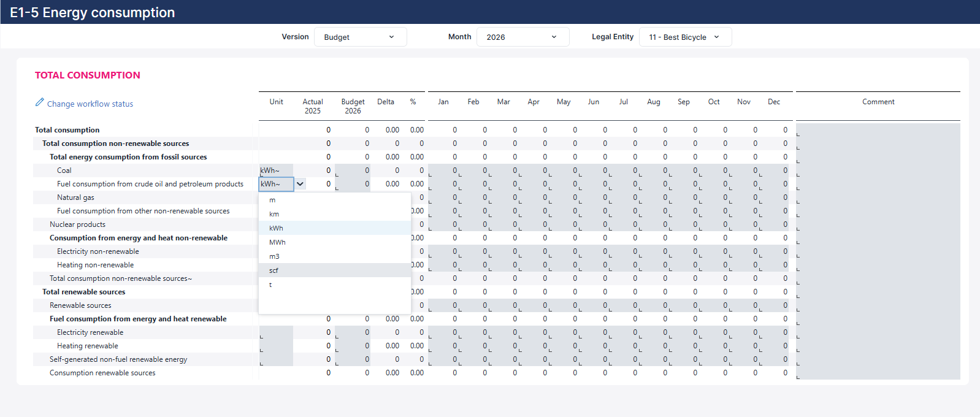Viewport: 980px width, 417px height.
Task: Click the Natural gas row label
Action: click(75, 197)
